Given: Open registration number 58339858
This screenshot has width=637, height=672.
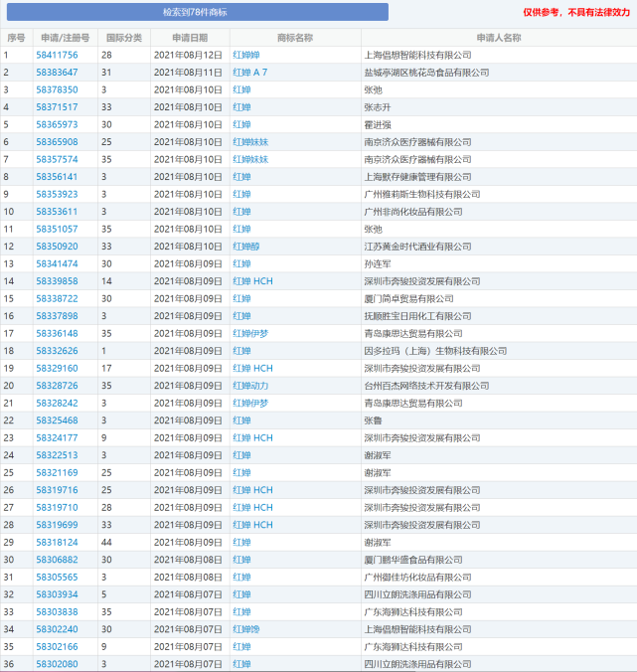Looking at the screenshot, I should 57,281.
